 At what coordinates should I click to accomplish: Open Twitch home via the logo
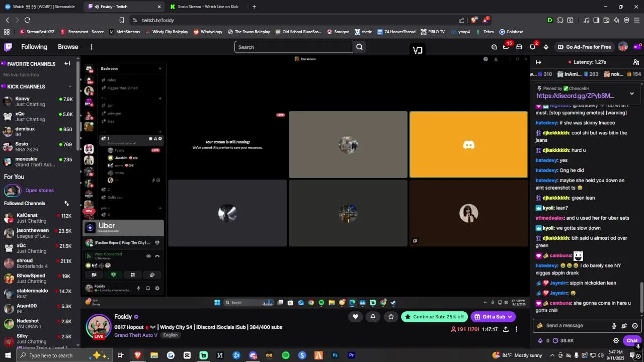pyautogui.click(x=8, y=47)
